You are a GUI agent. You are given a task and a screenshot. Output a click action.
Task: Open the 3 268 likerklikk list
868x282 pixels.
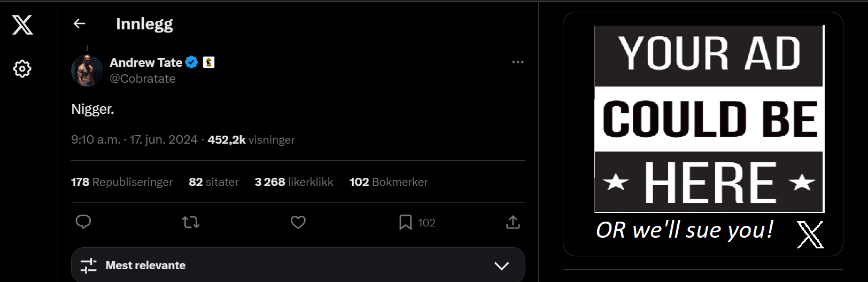tap(294, 182)
